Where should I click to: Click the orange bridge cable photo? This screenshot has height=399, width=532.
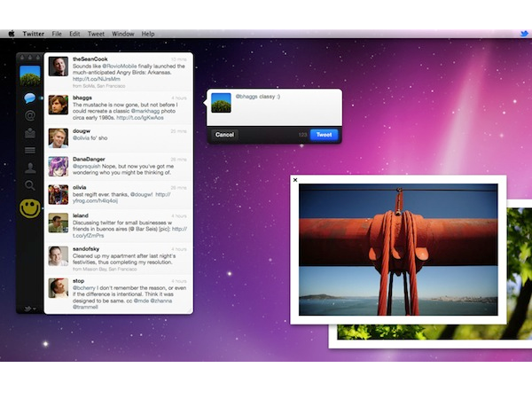pos(398,249)
